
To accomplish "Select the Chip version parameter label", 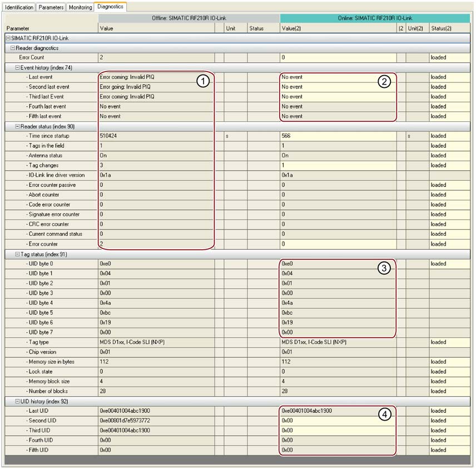I will 42,352.
